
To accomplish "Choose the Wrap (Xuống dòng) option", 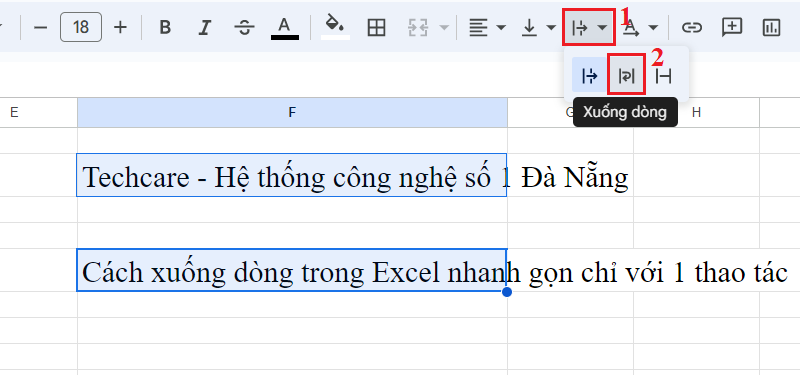I will 627,76.
